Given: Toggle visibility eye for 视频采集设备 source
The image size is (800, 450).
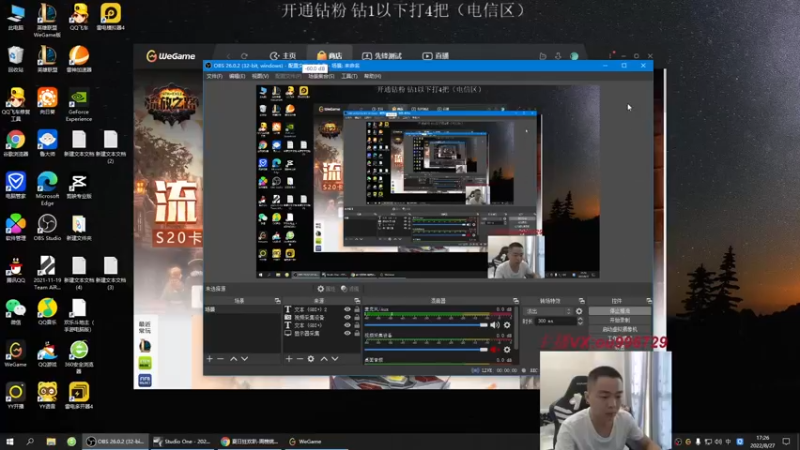Looking at the screenshot, I should (347, 317).
